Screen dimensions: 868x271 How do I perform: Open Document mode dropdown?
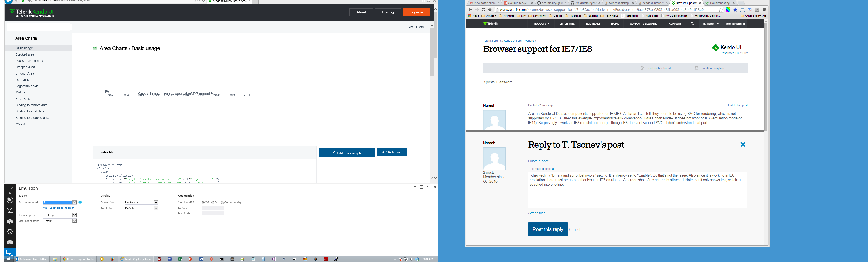pos(74,202)
